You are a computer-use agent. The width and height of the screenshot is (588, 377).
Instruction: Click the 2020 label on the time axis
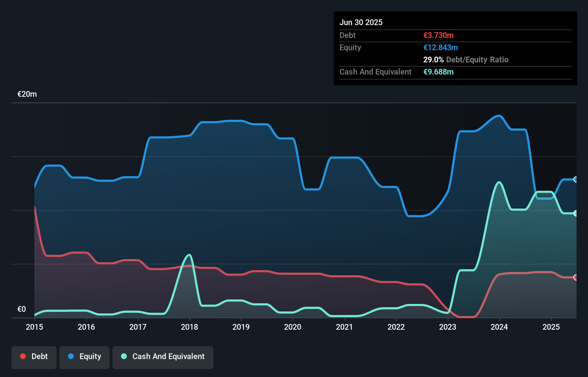click(x=292, y=327)
